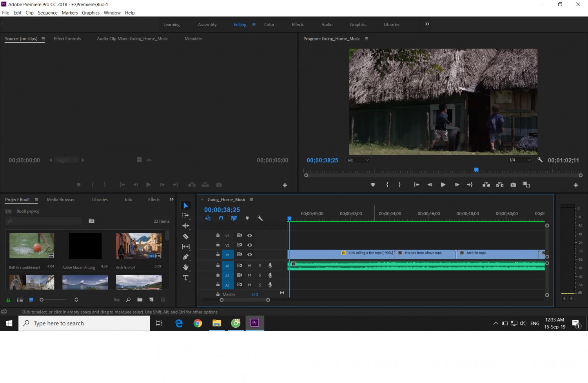Open Program monitor wrench settings
Viewport: 588px width, 383px height.
[x=540, y=160]
